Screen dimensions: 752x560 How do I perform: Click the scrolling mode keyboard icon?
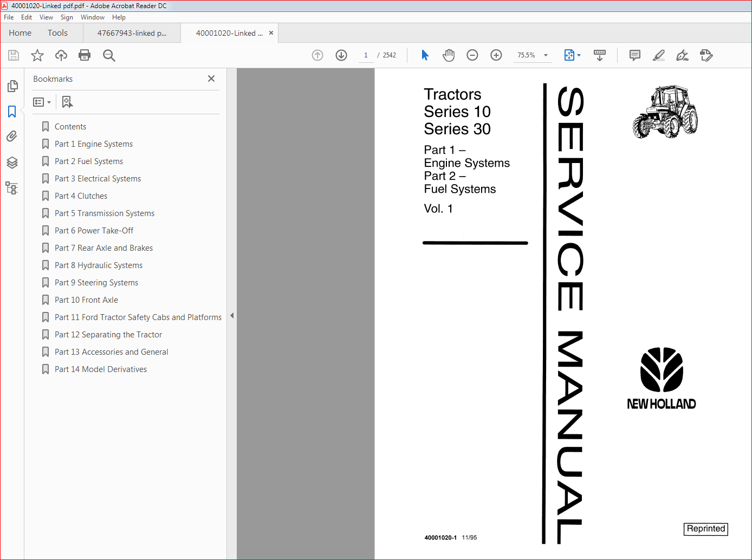coord(600,55)
